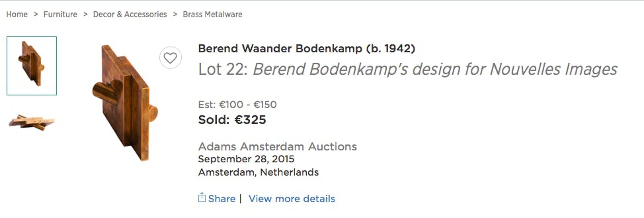This screenshot has height=218, width=644.
Task: Click the September 28, 2015 date
Action: (246, 159)
